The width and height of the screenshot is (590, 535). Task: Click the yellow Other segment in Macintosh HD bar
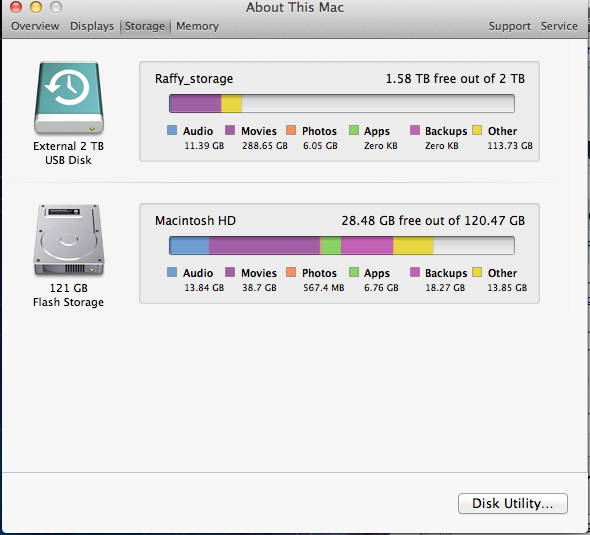pyautogui.click(x=413, y=246)
